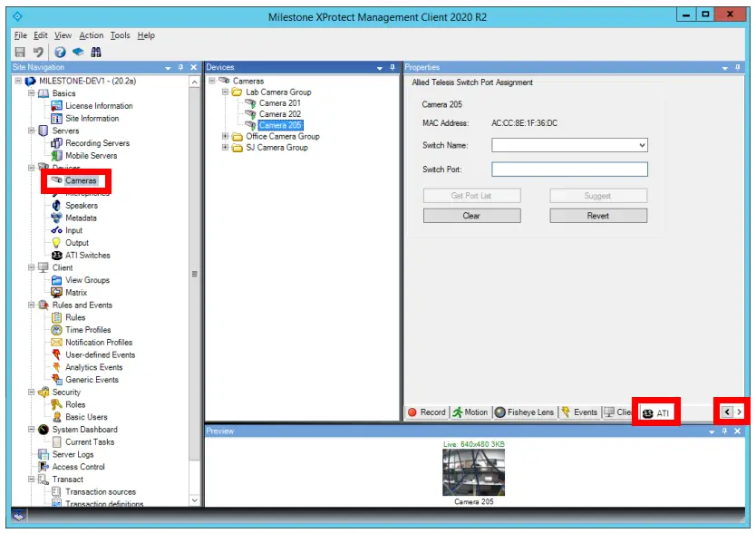
Task: Collapse the Basics tree node
Action: pyautogui.click(x=32, y=93)
